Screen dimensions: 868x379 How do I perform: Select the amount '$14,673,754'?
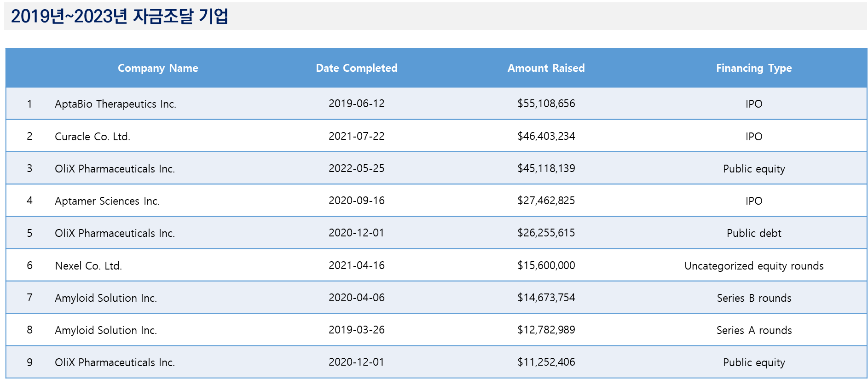tap(546, 298)
